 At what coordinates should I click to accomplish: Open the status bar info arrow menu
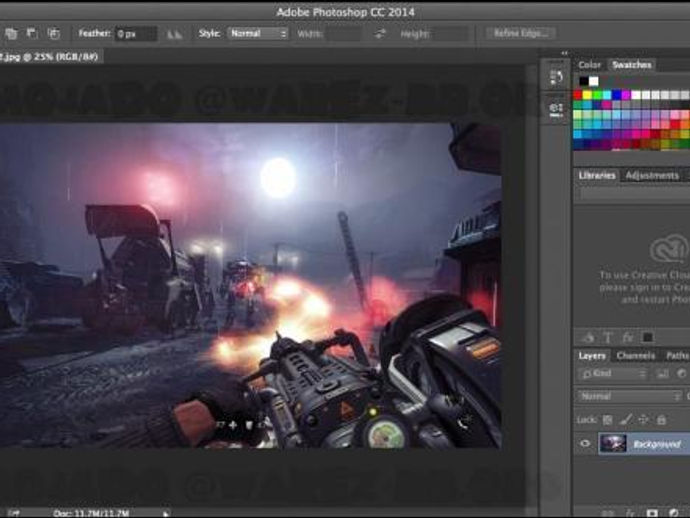pos(165,514)
